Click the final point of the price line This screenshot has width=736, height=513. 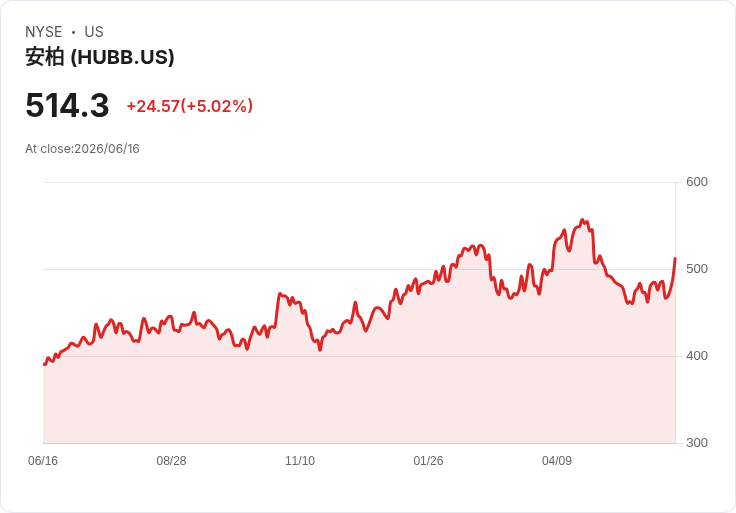(x=675, y=258)
